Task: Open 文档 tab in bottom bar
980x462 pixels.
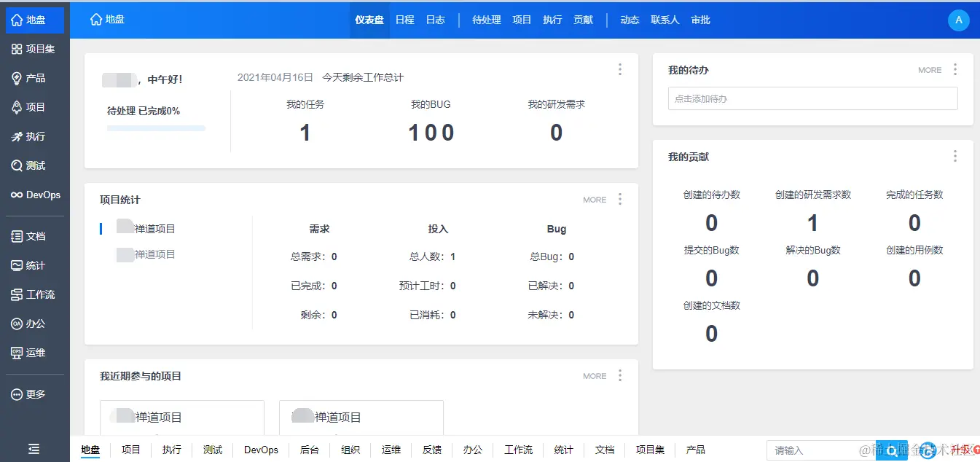Action: (605, 450)
